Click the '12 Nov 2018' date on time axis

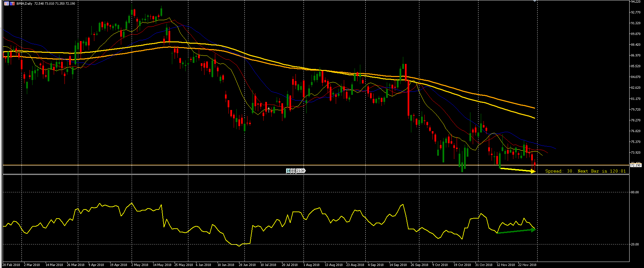click(x=506, y=265)
